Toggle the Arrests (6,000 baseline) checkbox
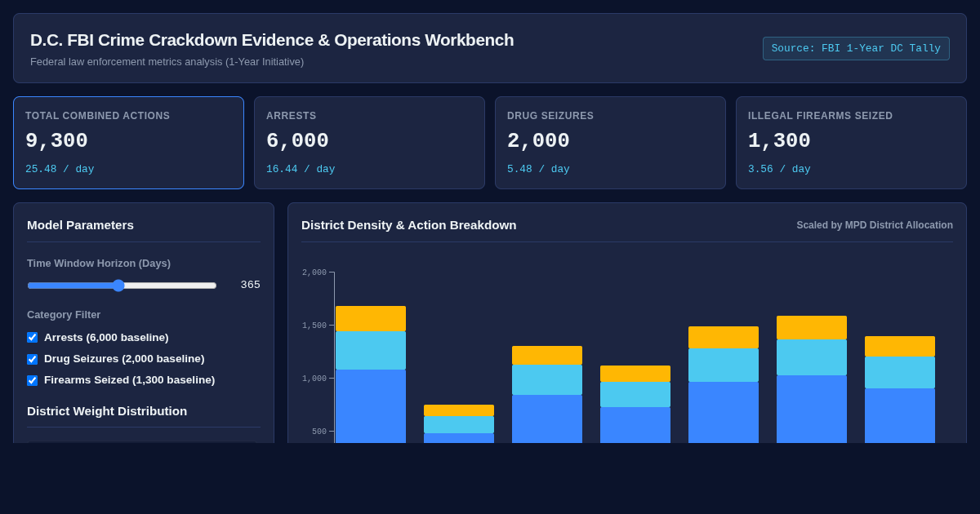Viewport: 980px width, 514px height. coord(32,337)
